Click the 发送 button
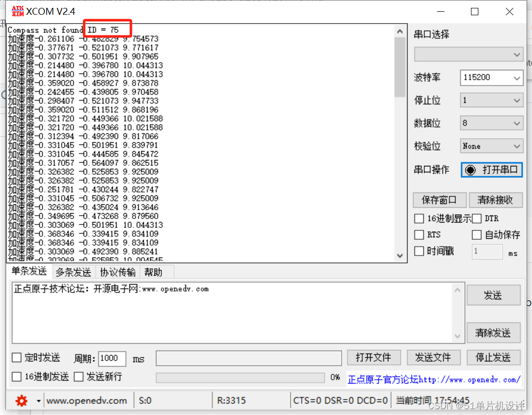This screenshot has width=532, height=415. click(x=493, y=295)
